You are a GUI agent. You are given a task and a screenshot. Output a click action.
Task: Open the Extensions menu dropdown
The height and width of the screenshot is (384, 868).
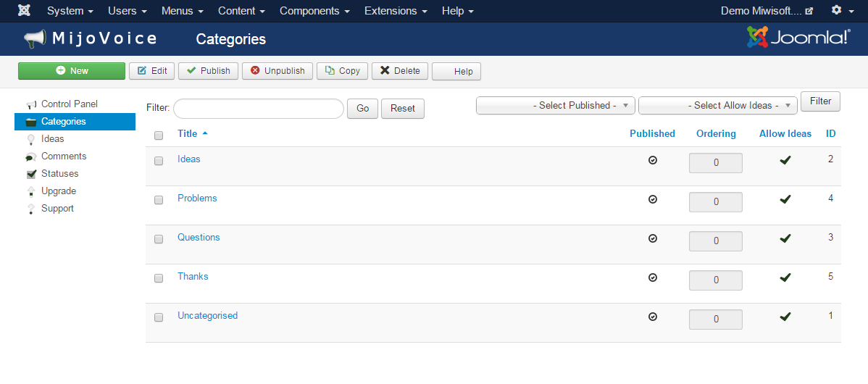(x=395, y=11)
